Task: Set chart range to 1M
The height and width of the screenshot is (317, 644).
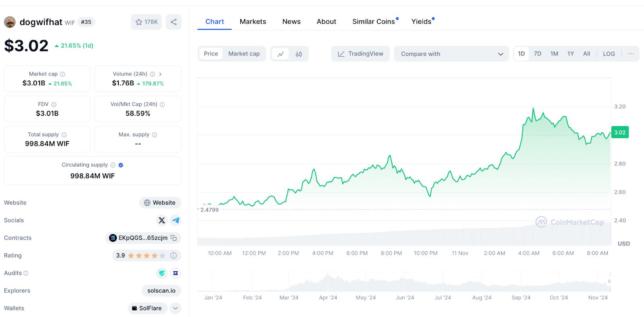Action: tap(554, 54)
